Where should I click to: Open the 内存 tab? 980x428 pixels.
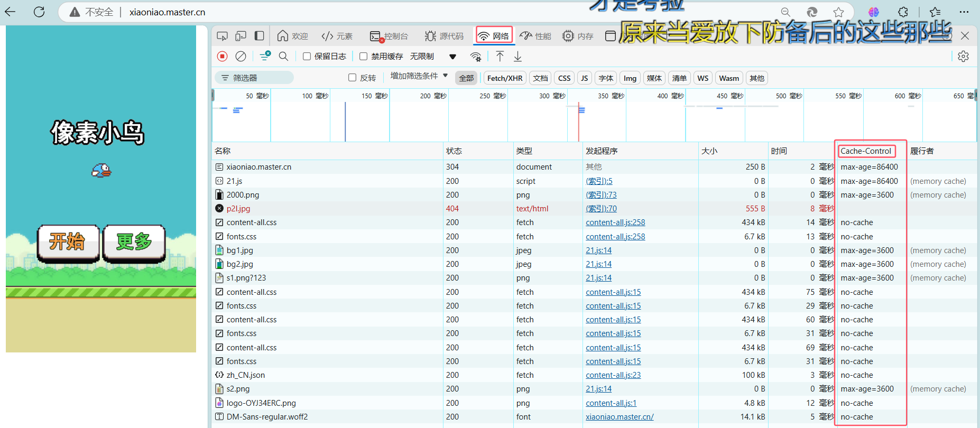[x=578, y=36]
